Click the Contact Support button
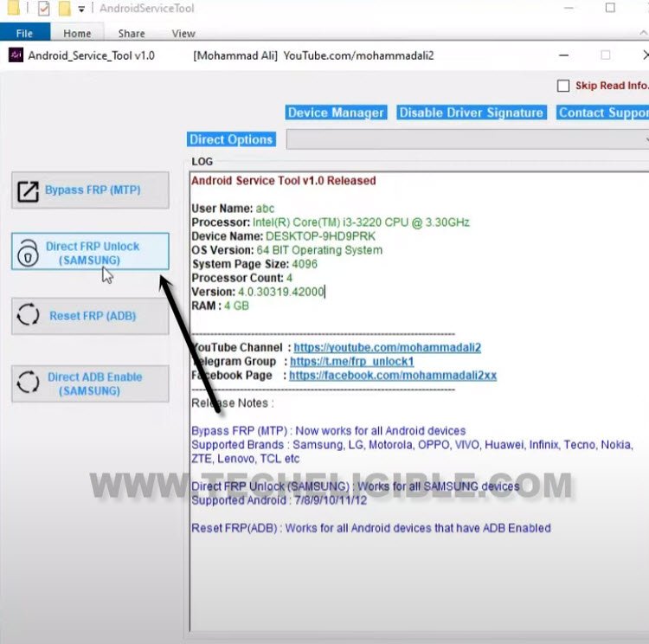 (x=602, y=113)
